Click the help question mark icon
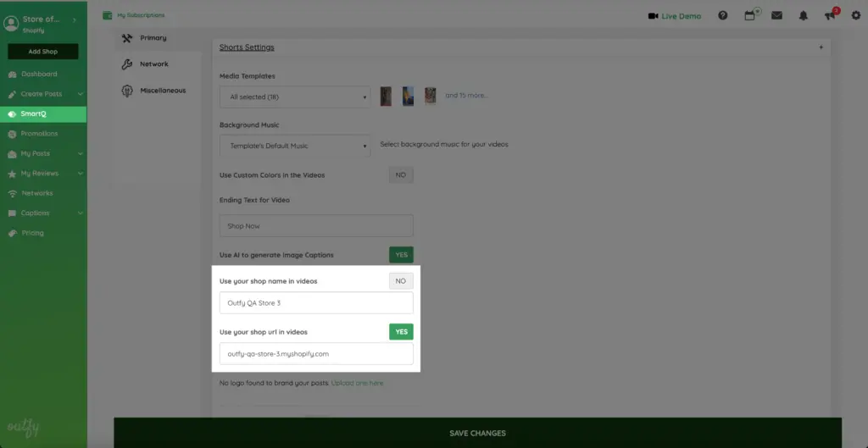Image resolution: width=868 pixels, height=448 pixels. pyautogui.click(x=722, y=15)
